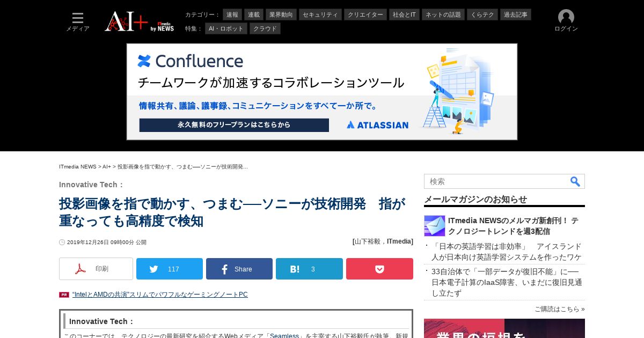Open the AI・ロボット feature
The height and width of the screenshot is (338, 644).
pos(226,28)
